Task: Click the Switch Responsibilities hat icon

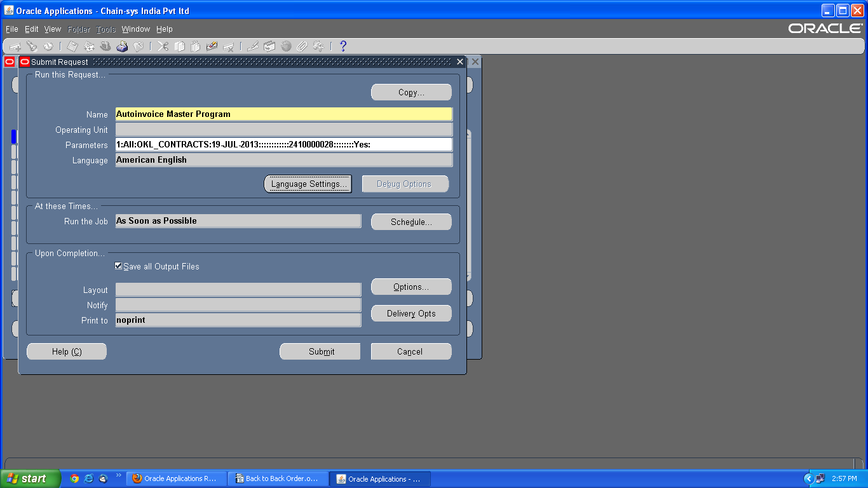Action: click(105, 46)
